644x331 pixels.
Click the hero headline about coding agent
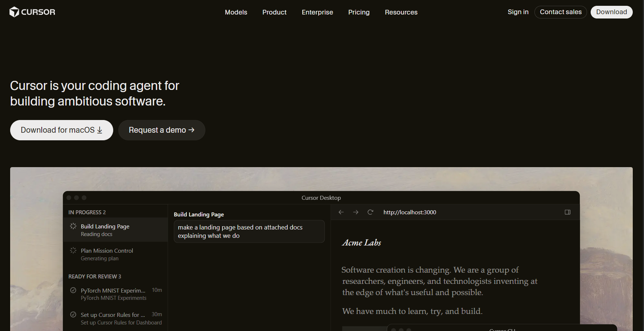(x=95, y=93)
